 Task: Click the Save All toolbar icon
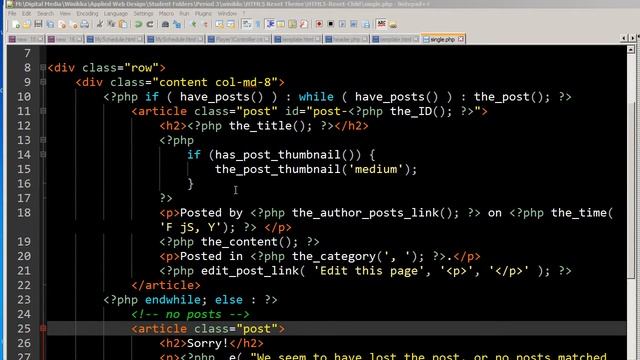click(50, 24)
